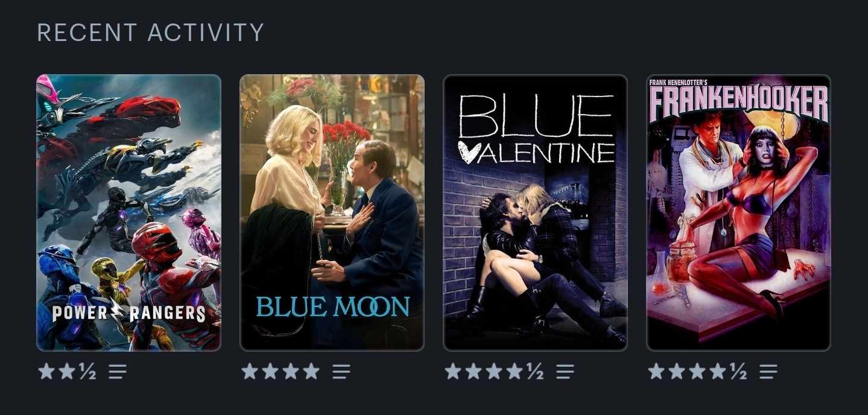Open the Recent Activity section heading
Viewport: 868px width, 415px height.
pyautogui.click(x=151, y=33)
